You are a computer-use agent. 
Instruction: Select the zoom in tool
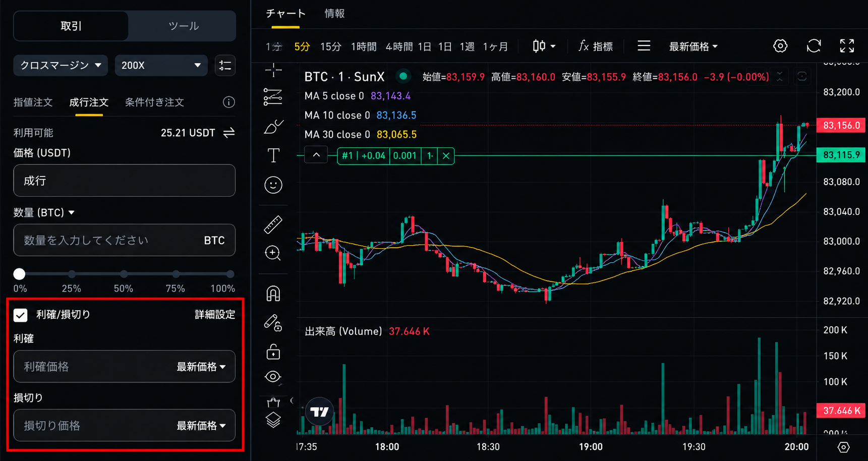click(273, 253)
